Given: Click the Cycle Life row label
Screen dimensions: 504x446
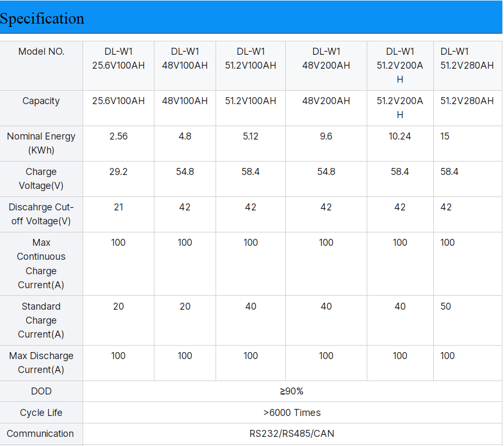Looking at the screenshot, I should coord(41,413).
